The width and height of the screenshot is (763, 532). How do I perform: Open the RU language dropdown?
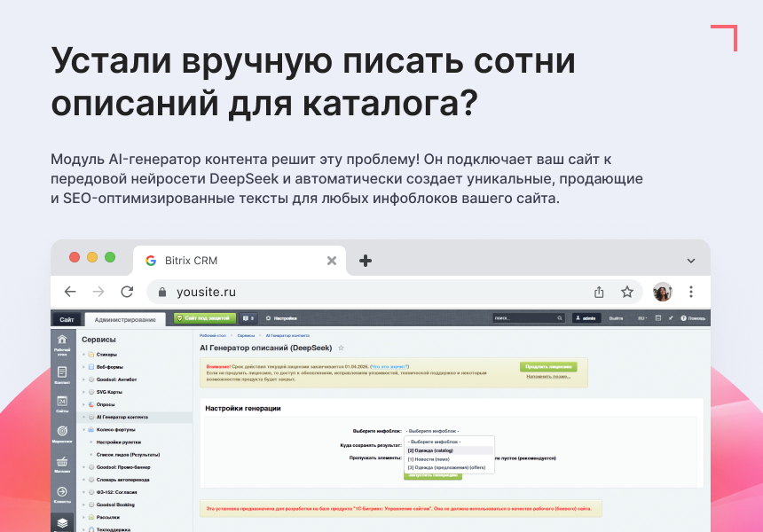(x=642, y=318)
